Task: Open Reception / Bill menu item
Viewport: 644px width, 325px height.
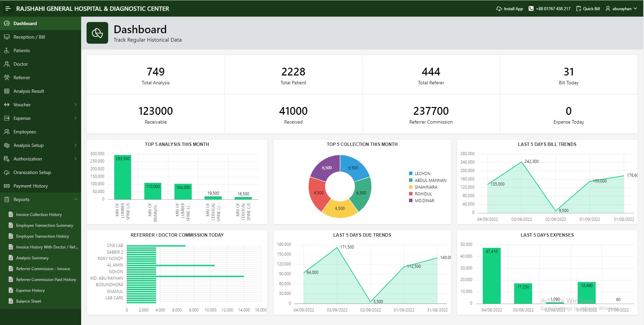Action: click(29, 37)
